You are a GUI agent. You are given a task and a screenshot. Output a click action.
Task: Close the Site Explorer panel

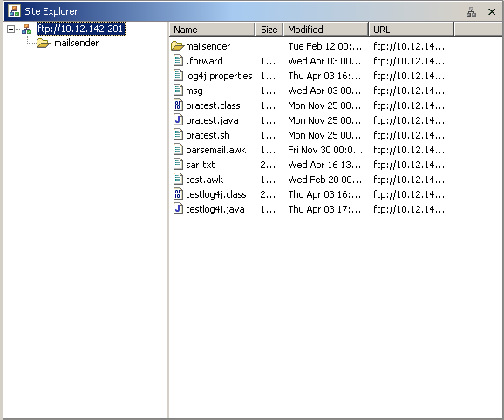492,12
